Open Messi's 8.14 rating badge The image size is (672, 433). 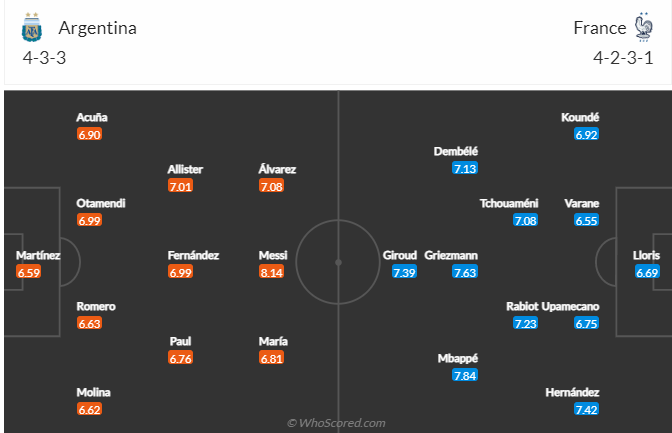[x=271, y=272]
